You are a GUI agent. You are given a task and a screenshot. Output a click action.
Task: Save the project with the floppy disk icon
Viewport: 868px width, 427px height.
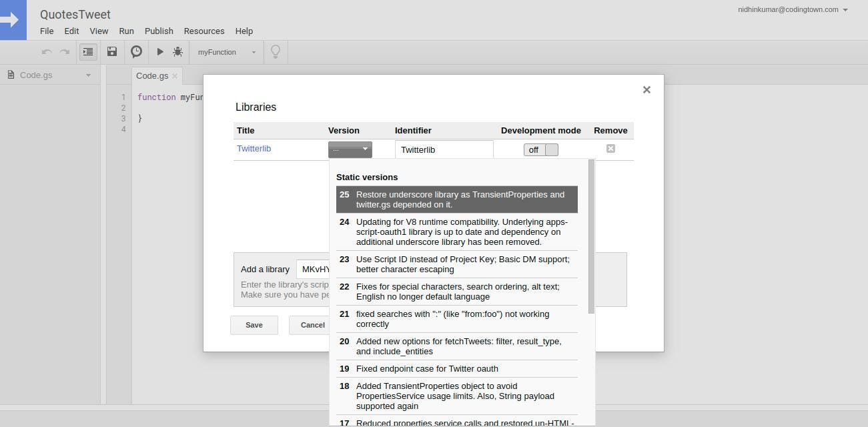tap(112, 52)
